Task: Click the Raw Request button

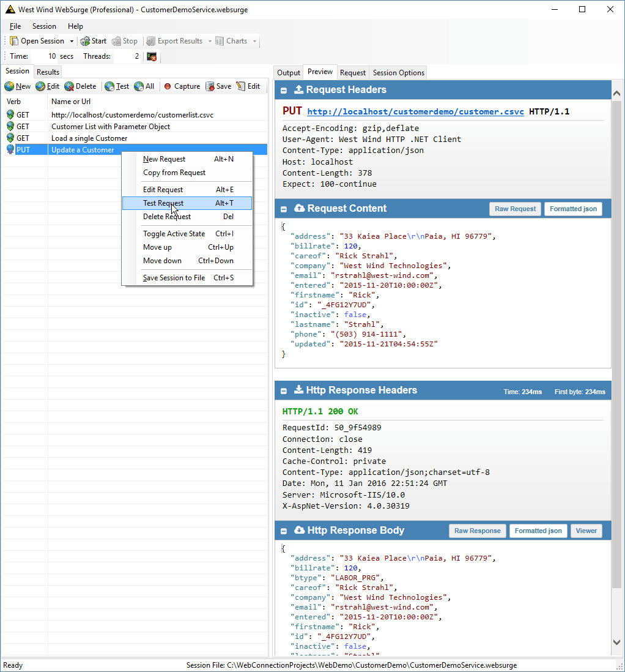Action: [x=516, y=209]
